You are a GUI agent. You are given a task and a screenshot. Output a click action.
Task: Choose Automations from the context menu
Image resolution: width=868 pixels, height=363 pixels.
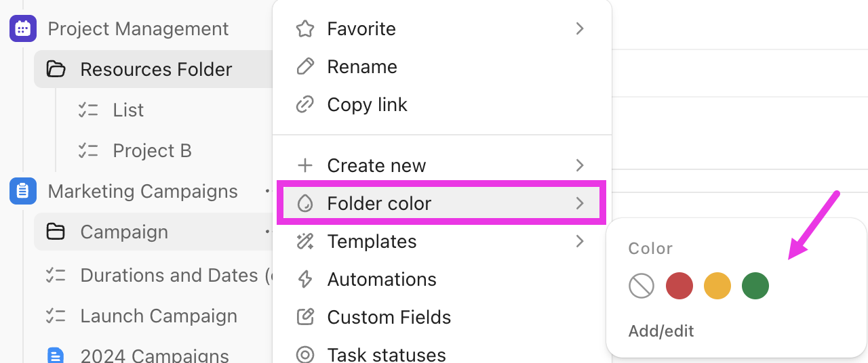381,279
